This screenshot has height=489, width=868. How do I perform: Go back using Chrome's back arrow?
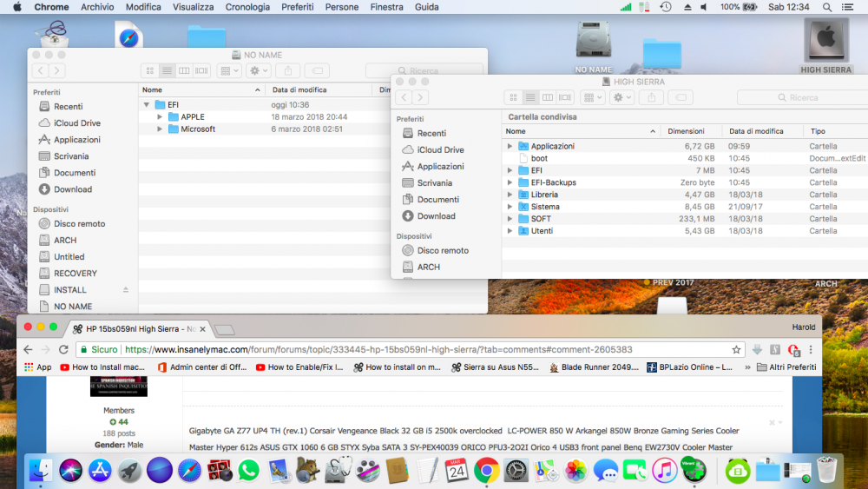29,349
